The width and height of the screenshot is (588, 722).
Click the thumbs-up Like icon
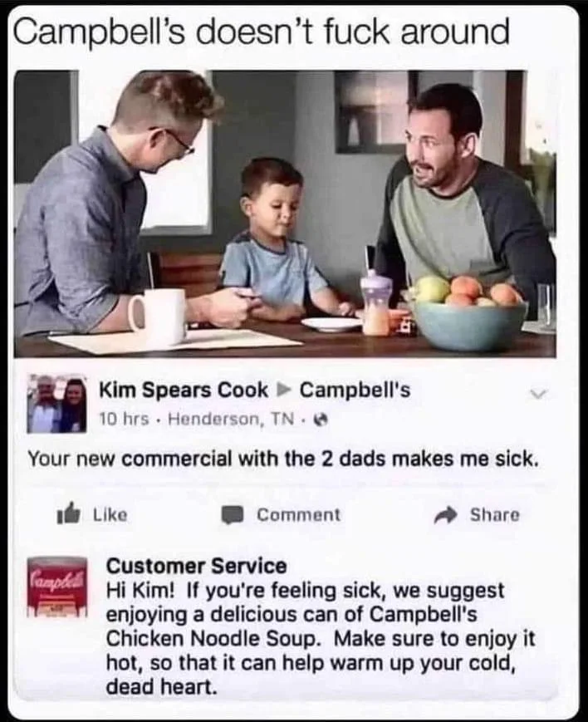tap(69, 514)
